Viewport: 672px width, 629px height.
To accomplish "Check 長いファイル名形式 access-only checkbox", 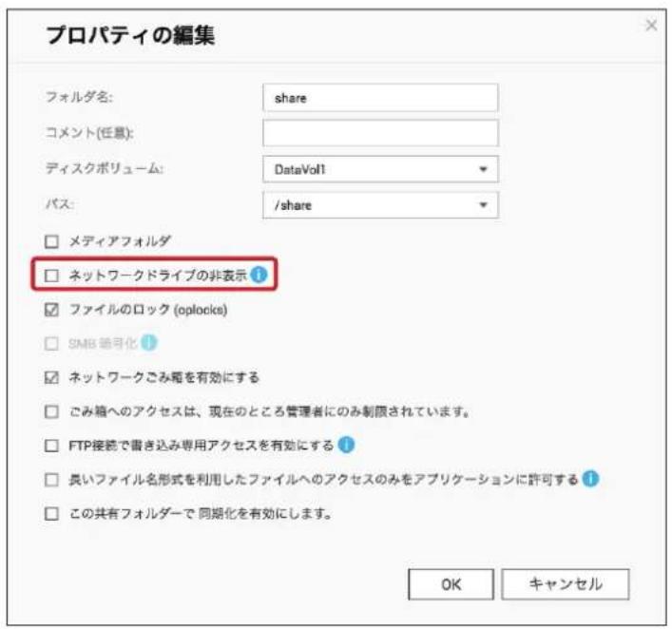I will (51, 480).
